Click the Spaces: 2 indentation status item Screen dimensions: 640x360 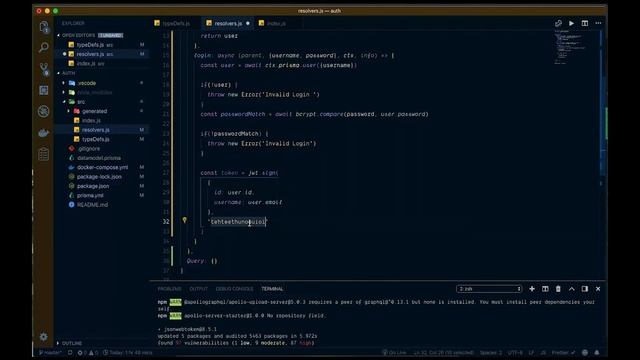click(x=491, y=352)
